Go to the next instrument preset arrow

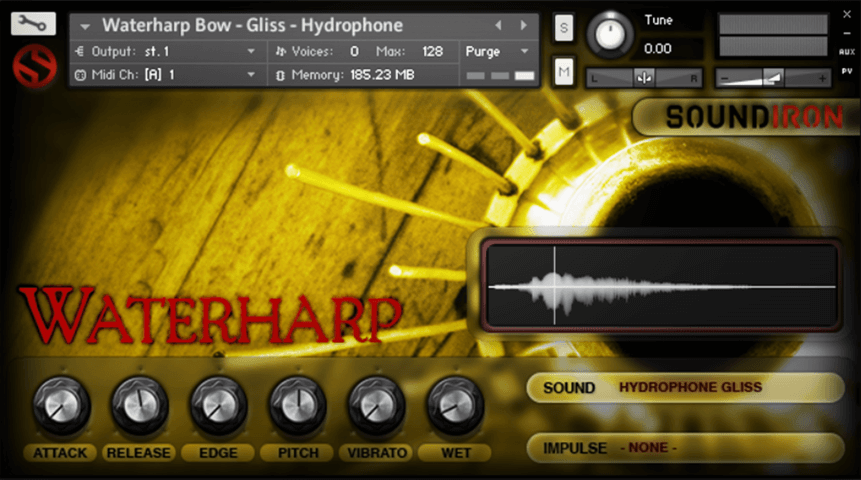pyautogui.click(x=523, y=25)
